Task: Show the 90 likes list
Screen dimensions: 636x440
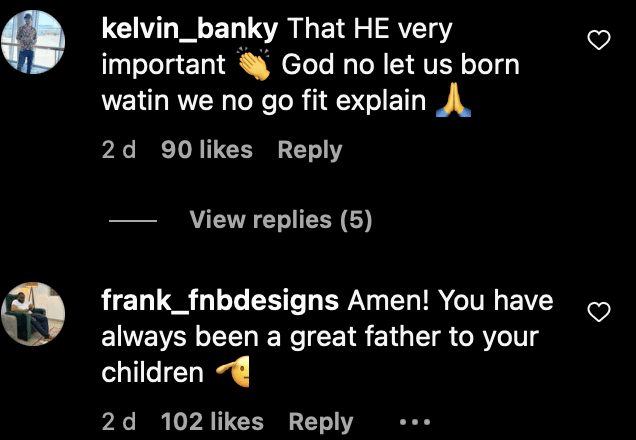Action: tap(206, 150)
